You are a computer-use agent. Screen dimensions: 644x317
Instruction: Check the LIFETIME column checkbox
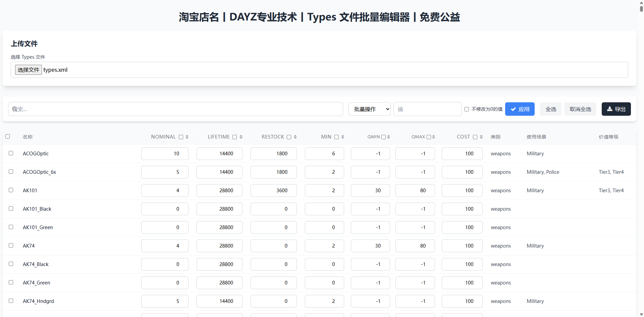tap(235, 137)
